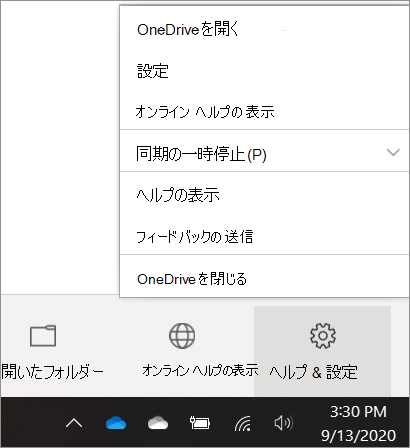The image size is (410, 448).
Task: Choose OneDriveを開く from the menu
Action: (265, 29)
